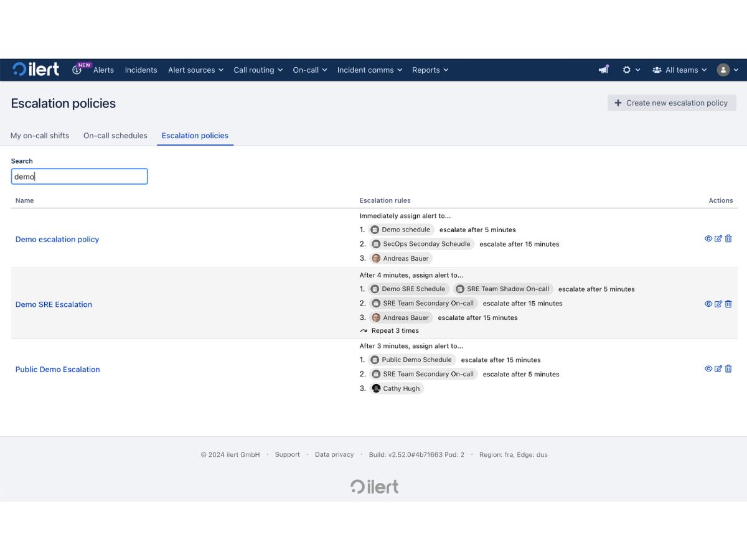747x560 pixels.
Task: Delete Demo escalation policy
Action: [728, 238]
